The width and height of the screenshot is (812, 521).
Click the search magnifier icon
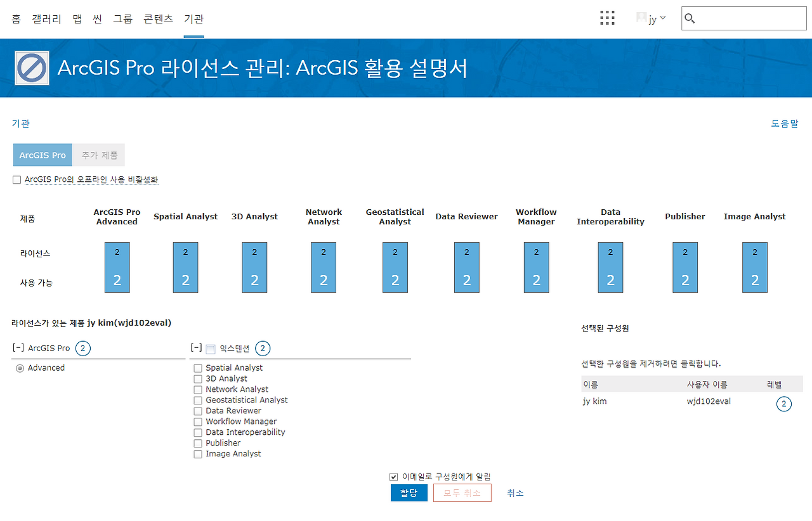pyautogui.click(x=690, y=19)
